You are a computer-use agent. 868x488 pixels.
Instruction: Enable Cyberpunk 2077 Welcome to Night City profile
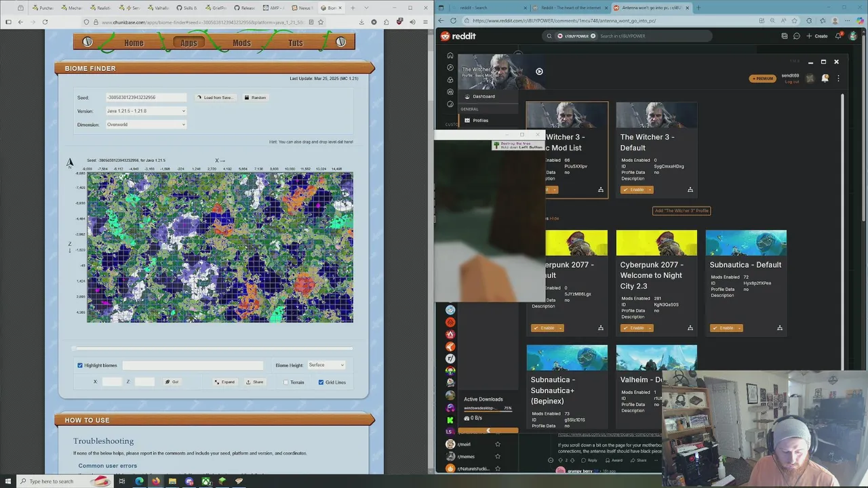point(633,328)
